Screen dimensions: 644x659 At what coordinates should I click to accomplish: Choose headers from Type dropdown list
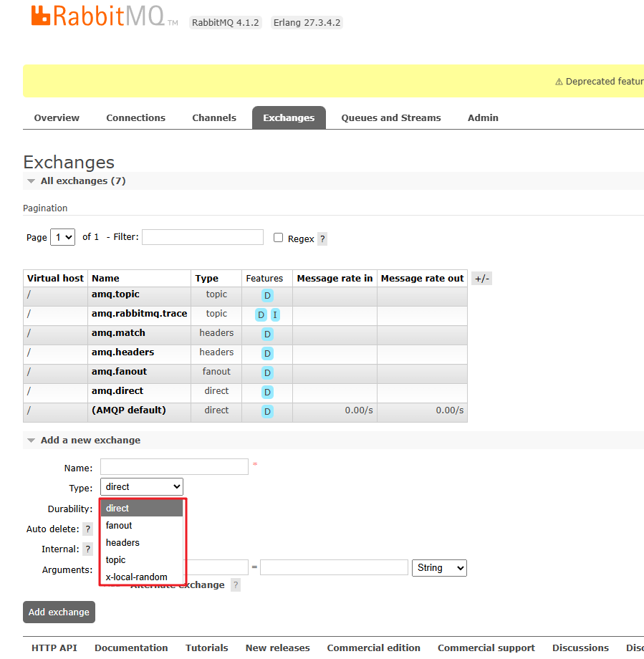(x=142, y=542)
